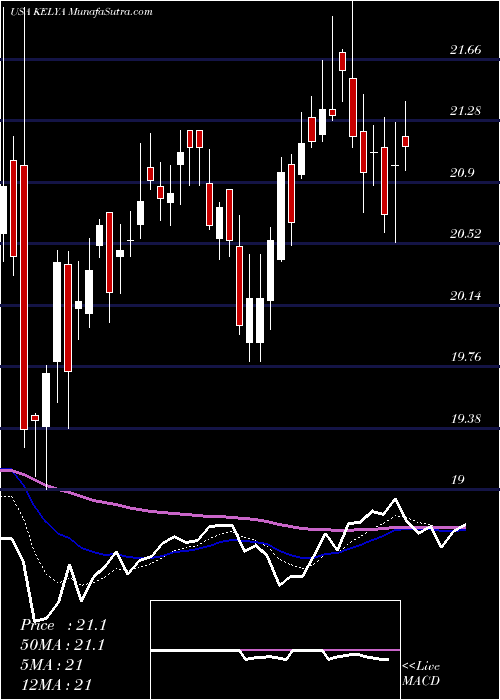Click the '5MA : 21' readout
This screenshot has height=700, width=500.
coord(51,665)
